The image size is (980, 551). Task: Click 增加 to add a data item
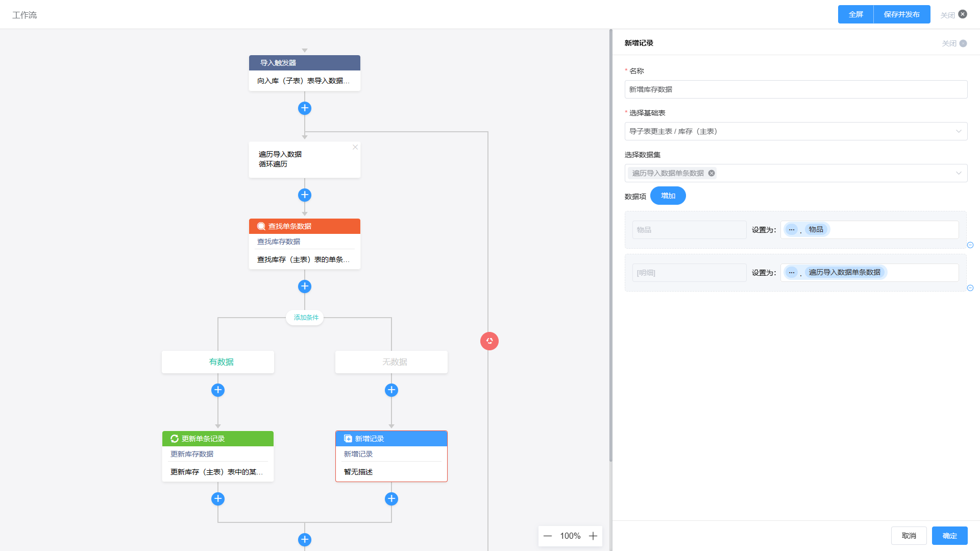click(668, 196)
